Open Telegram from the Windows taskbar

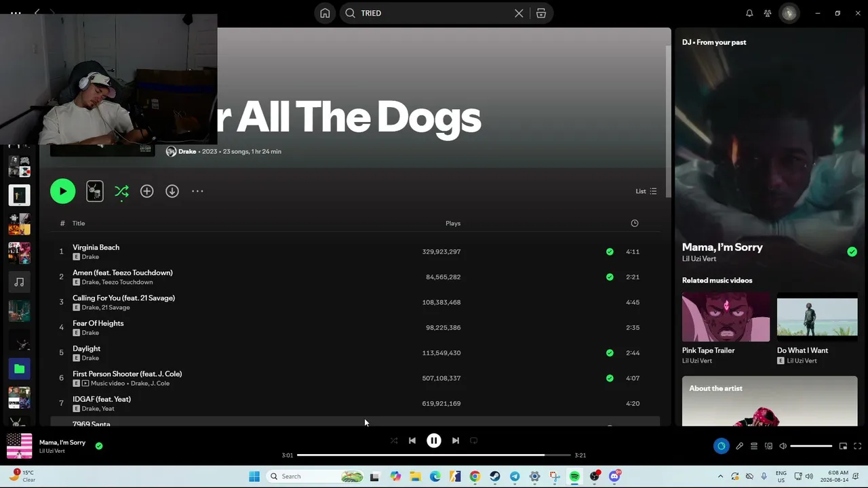pyautogui.click(x=515, y=476)
